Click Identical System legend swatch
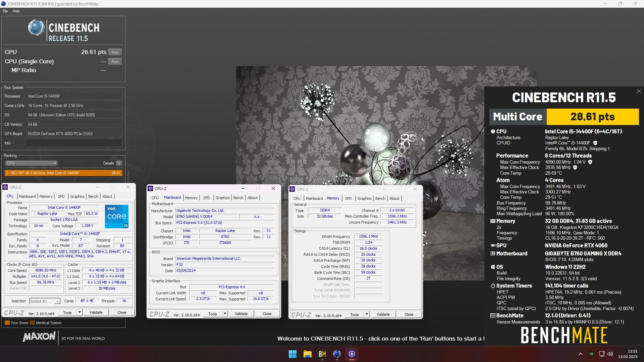Viewport: 644px width, 362px height. [x=33, y=323]
